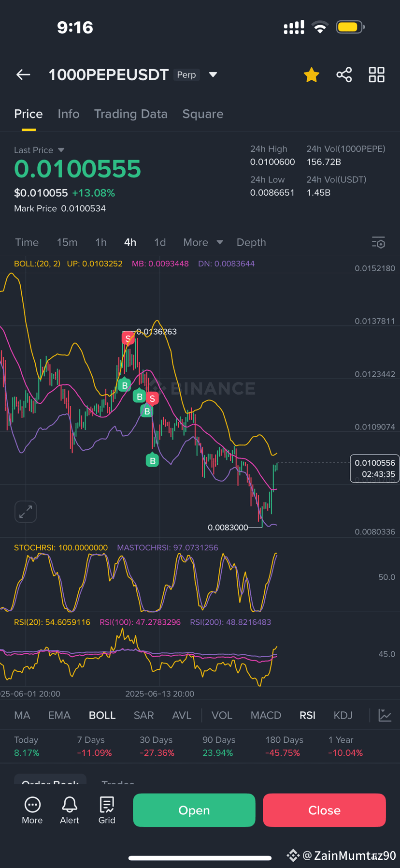Tap the current price label 0.0100556
Viewport: 400px width, 868px height.
375,468
